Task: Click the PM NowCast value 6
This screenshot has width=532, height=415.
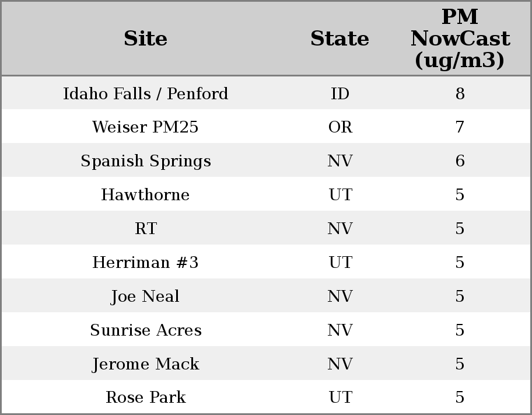Action: pyautogui.click(x=460, y=161)
